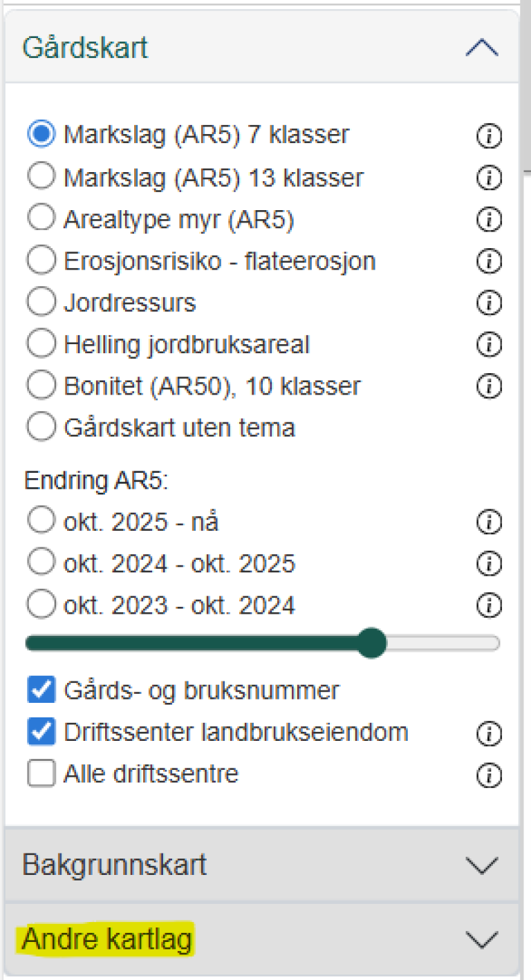
Task: Expand the Andre kartlag section
Action: click(482, 940)
